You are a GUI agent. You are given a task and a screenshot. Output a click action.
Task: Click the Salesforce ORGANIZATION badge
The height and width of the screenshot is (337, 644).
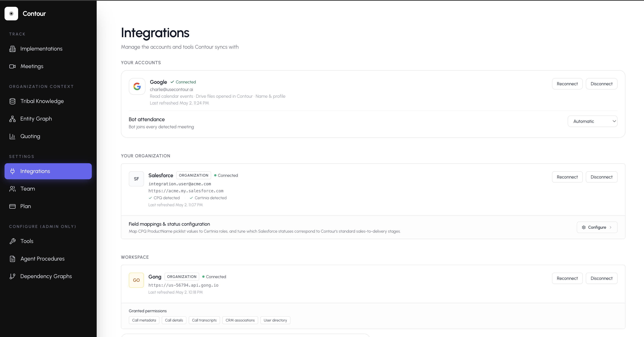click(194, 175)
